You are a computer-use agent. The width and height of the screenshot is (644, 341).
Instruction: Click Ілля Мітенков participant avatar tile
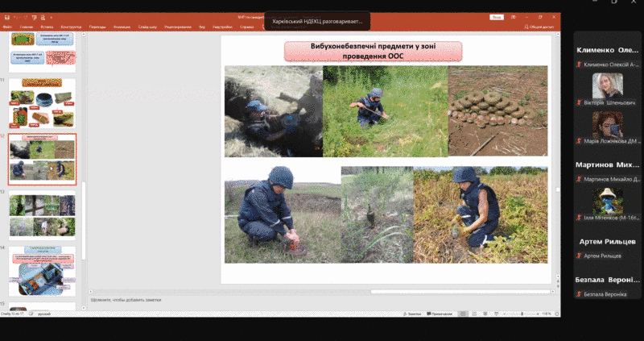pos(608,201)
